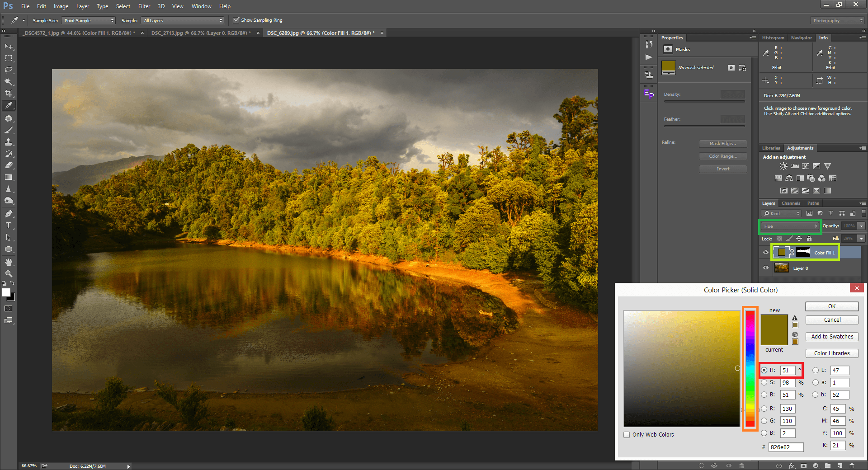Click Add to Swatches button

[832, 337]
